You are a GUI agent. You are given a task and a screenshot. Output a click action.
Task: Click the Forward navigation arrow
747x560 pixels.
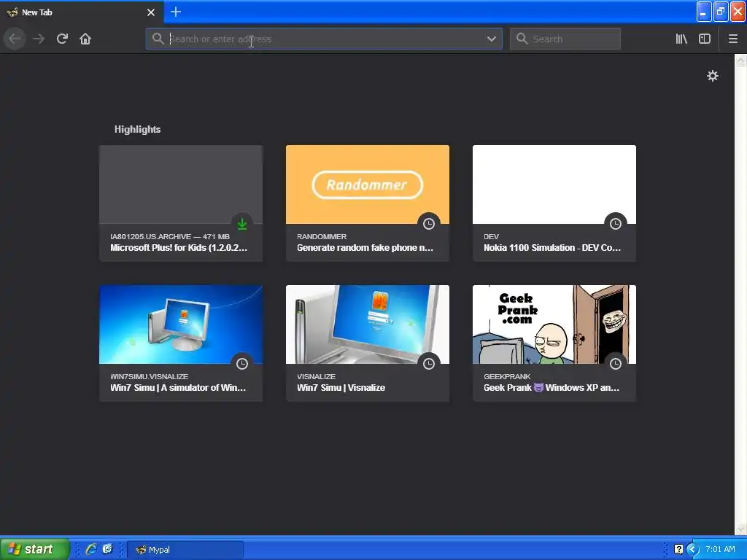click(39, 39)
